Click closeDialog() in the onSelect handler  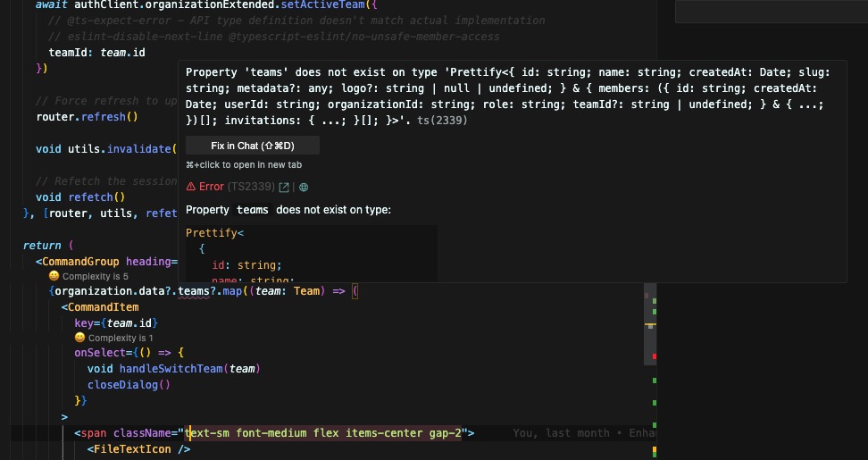point(129,385)
